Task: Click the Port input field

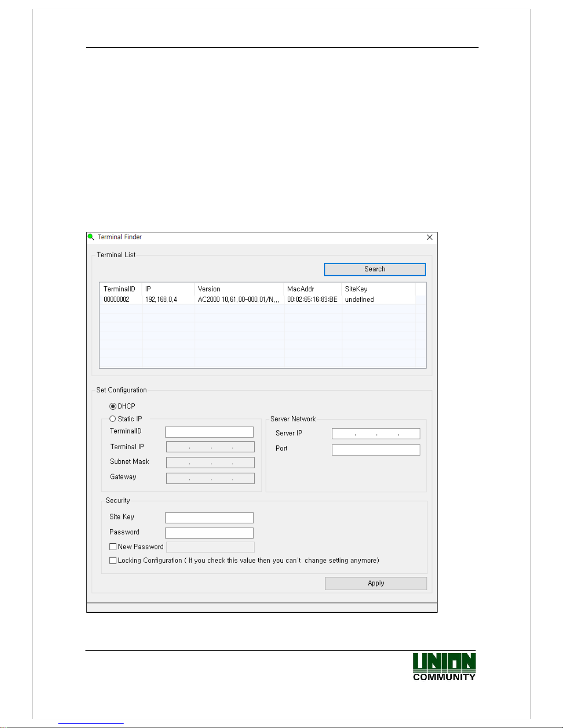Action: click(375, 450)
